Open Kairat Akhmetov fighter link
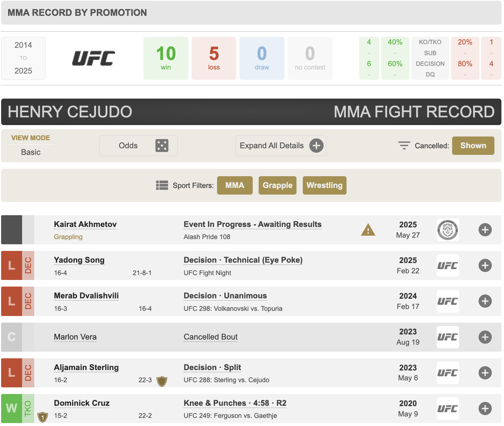504x426 pixels. pos(85,224)
